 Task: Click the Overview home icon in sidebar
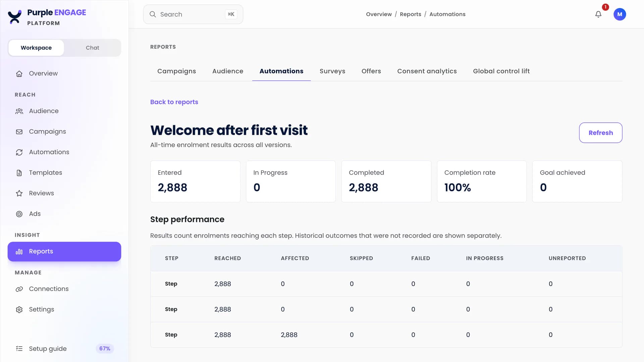tap(19, 74)
